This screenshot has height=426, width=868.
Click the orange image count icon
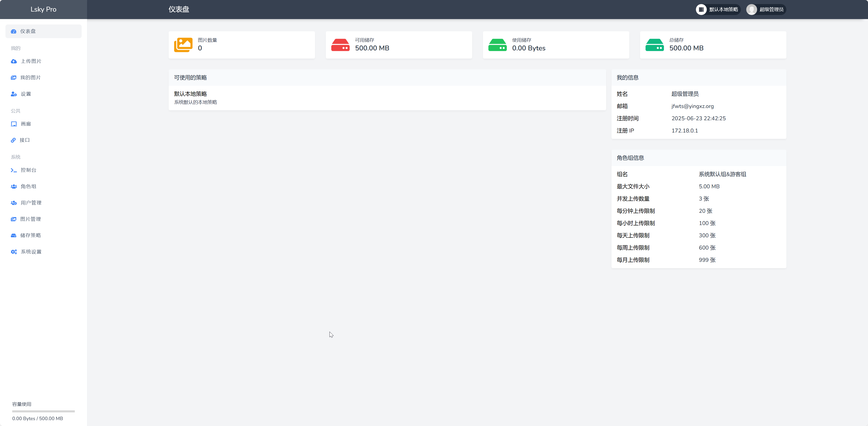[183, 45]
